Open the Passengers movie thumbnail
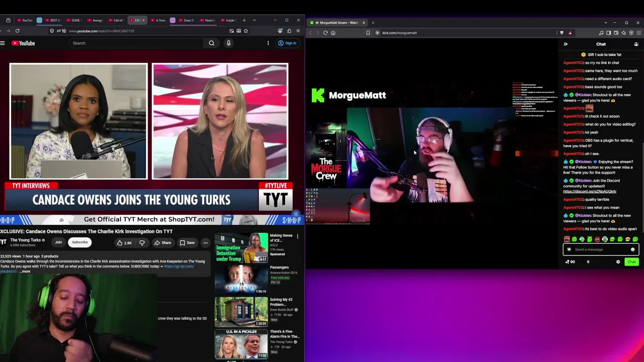The width and height of the screenshot is (644, 362). (241, 280)
